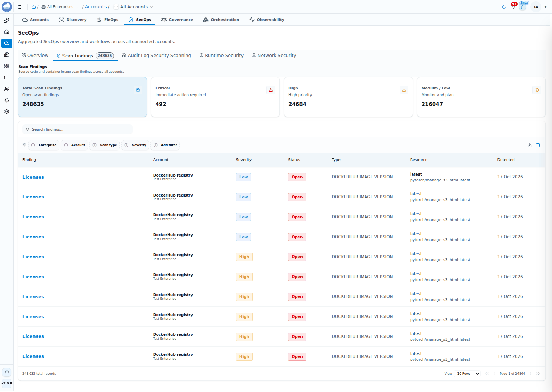Screen dimensions: 552x392
Task: Open the notifications bell with 9+ badge
Action: coord(513,7)
